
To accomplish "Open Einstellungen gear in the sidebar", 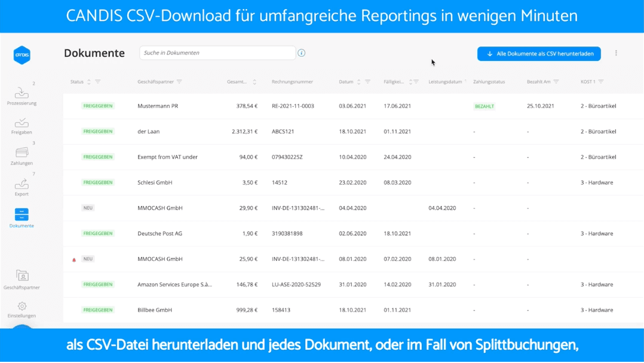I will coord(22,310).
